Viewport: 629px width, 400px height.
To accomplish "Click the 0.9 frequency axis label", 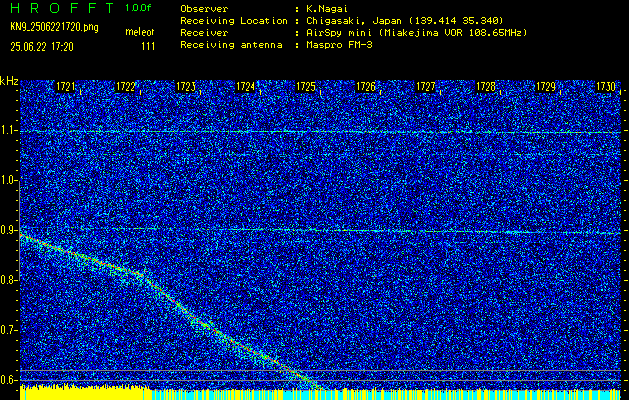I will pyautogui.click(x=8, y=230).
